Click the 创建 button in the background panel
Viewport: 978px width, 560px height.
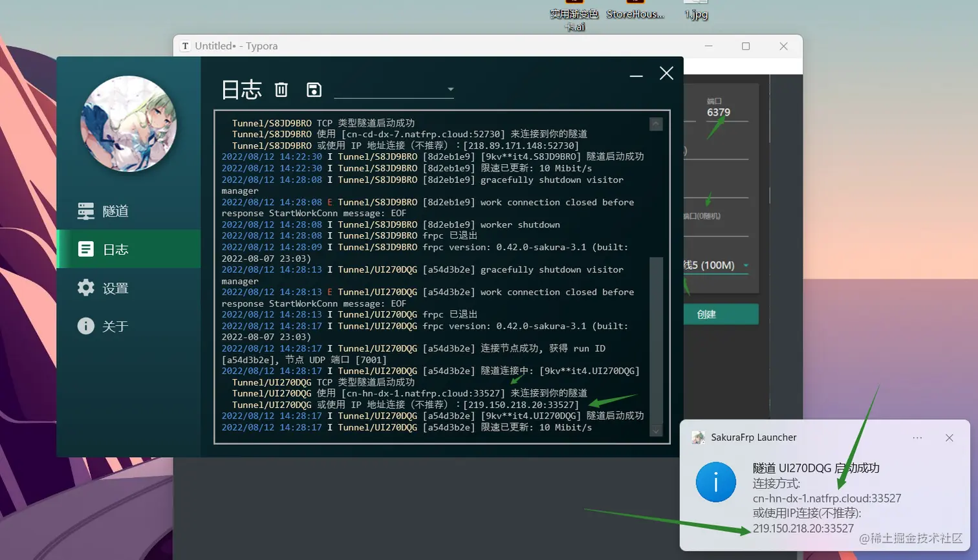(721, 314)
